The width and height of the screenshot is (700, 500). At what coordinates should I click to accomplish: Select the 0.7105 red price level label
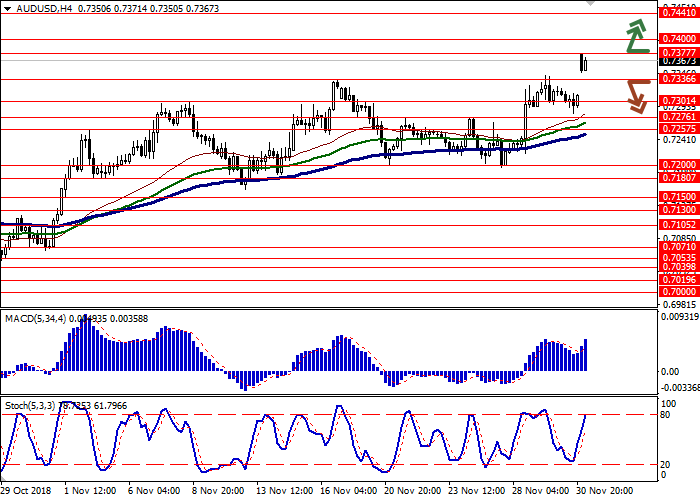678,226
